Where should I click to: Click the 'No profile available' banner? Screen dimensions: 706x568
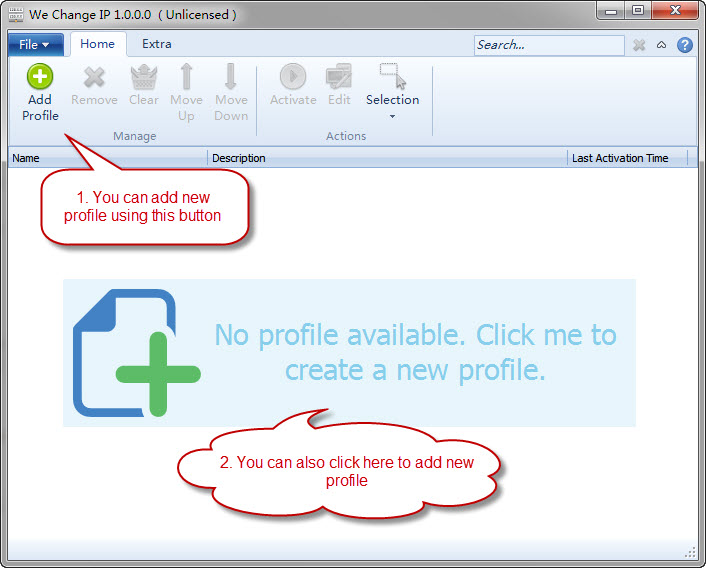(x=349, y=353)
